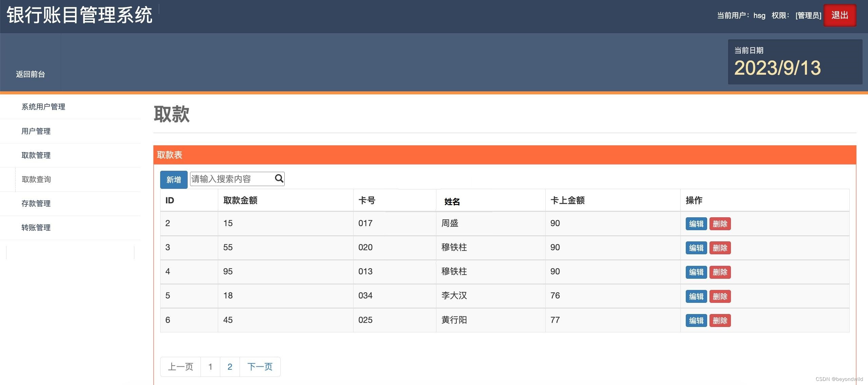Image resolution: width=868 pixels, height=385 pixels.
Task: Open 转账管理 from the side menu
Action: tap(36, 227)
